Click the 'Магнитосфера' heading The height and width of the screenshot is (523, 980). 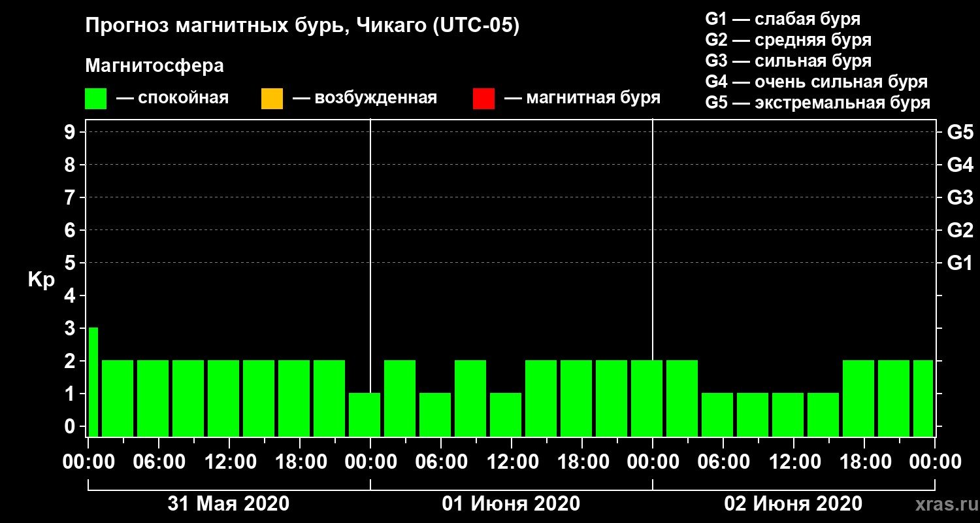[x=154, y=66]
